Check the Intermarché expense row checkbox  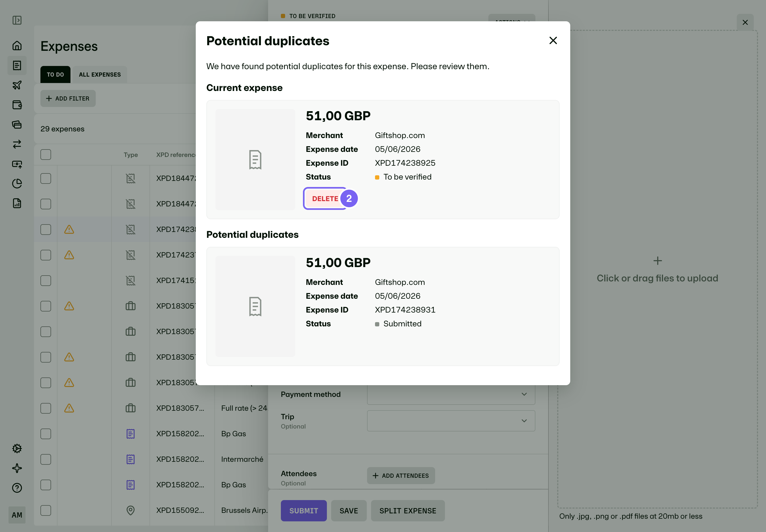(46, 459)
